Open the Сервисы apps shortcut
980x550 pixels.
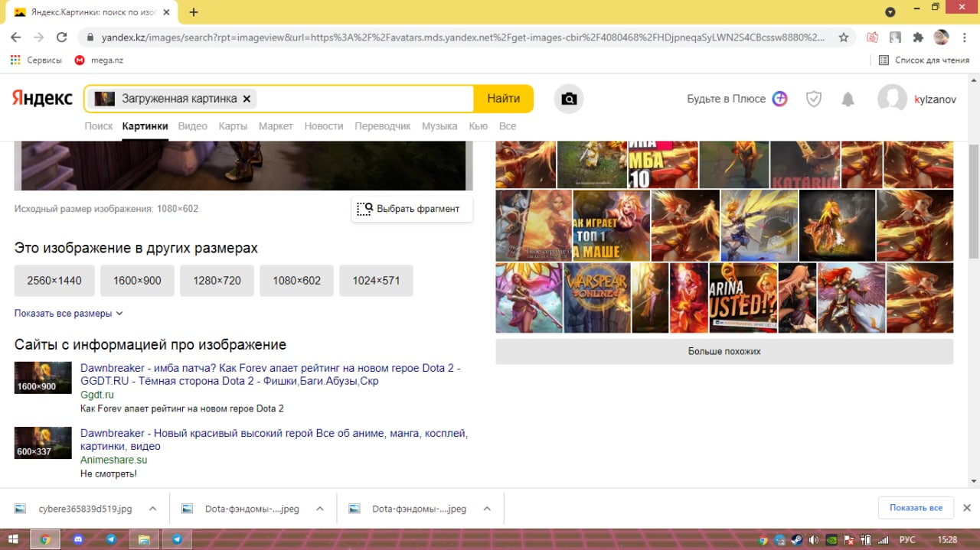pyautogui.click(x=37, y=60)
